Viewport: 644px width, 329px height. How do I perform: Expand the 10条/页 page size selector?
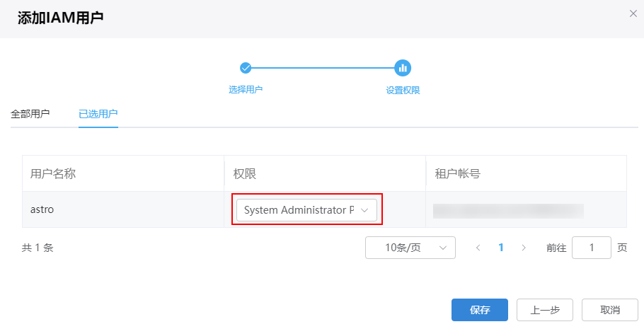(410, 248)
